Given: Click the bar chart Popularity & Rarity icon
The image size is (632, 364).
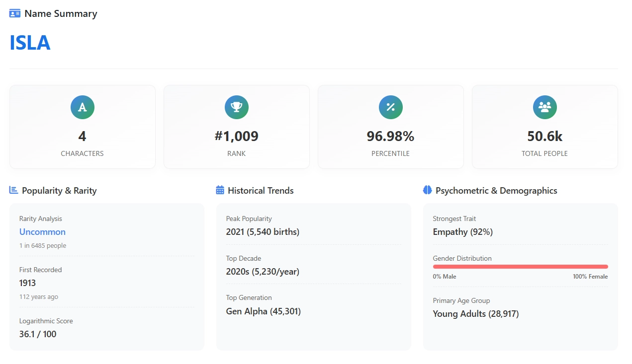Looking at the screenshot, I should 14,190.
